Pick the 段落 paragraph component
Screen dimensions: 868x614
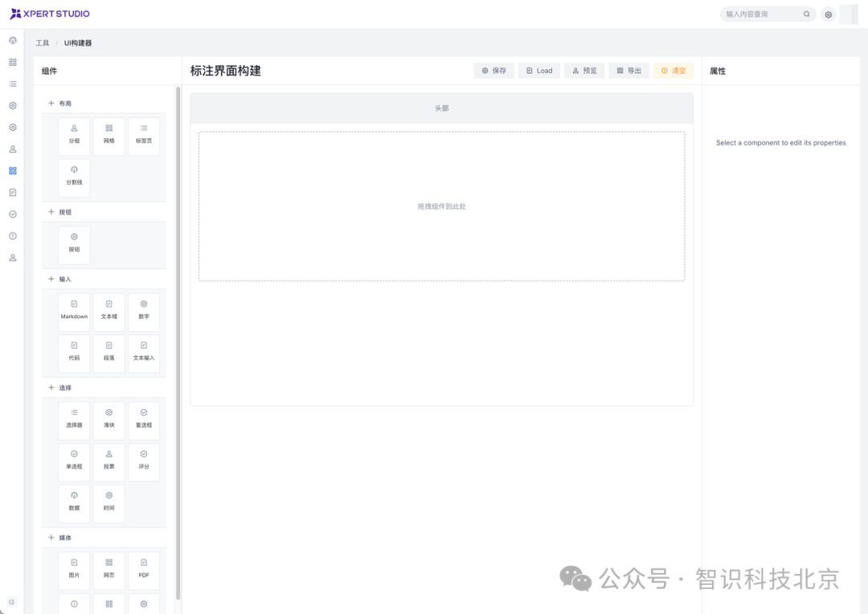click(109, 354)
